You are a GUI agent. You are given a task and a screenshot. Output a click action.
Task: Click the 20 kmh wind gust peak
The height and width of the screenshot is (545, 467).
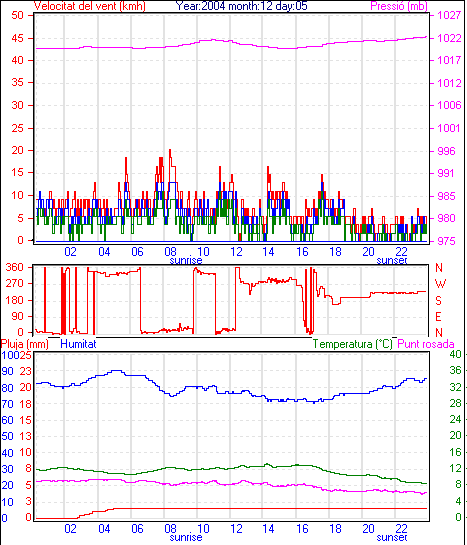(x=170, y=150)
